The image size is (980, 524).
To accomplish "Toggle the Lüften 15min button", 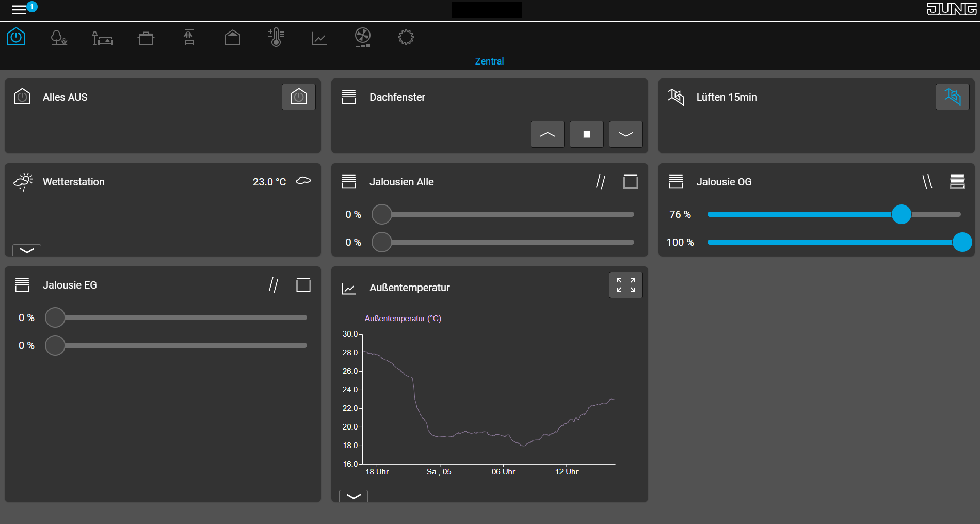I will pyautogui.click(x=953, y=97).
